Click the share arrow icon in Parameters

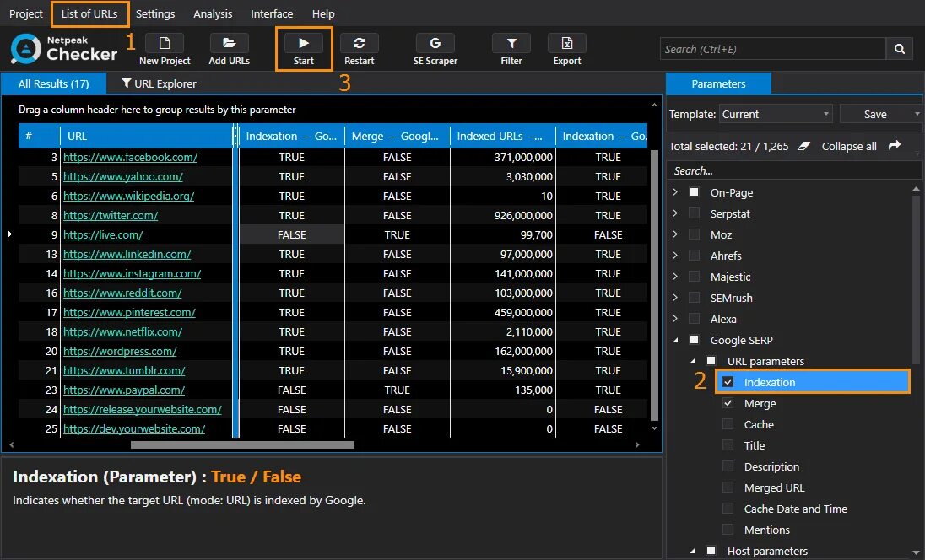tap(895, 145)
